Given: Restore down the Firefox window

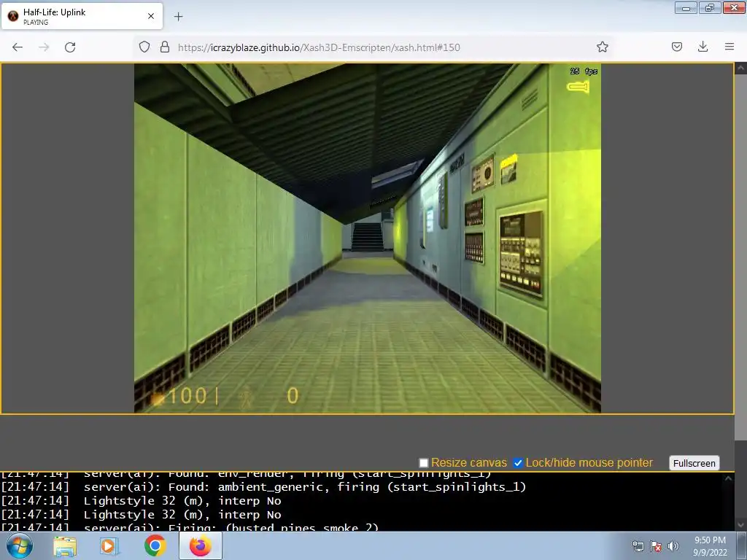Looking at the screenshot, I should (x=710, y=7).
